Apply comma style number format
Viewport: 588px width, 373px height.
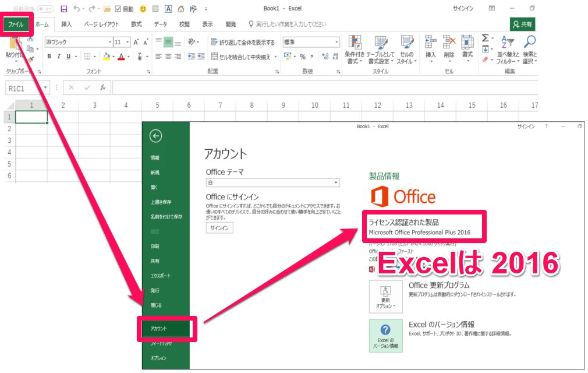click(x=311, y=57)
